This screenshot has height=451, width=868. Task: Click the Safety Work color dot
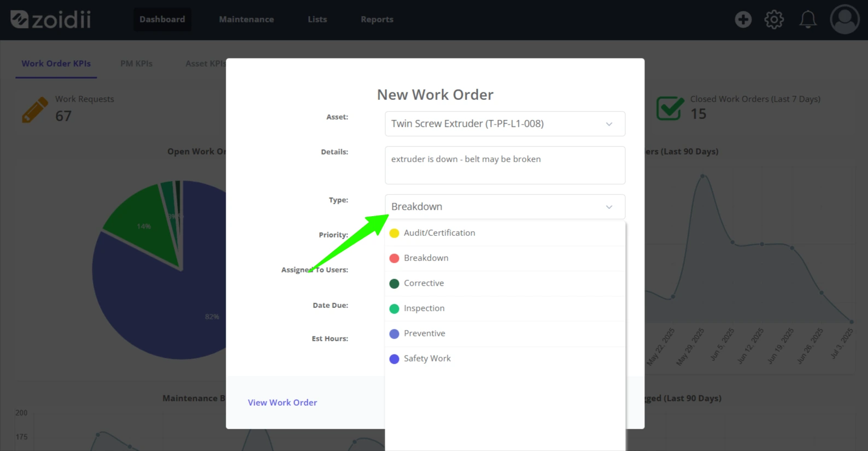click(394, 359)
